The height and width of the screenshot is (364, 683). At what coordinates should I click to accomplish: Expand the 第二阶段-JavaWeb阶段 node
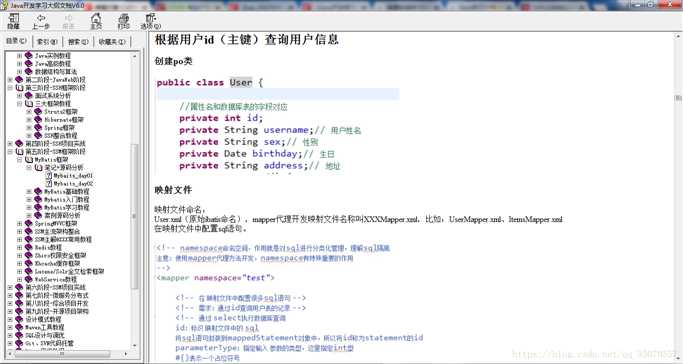coord(10,80)
